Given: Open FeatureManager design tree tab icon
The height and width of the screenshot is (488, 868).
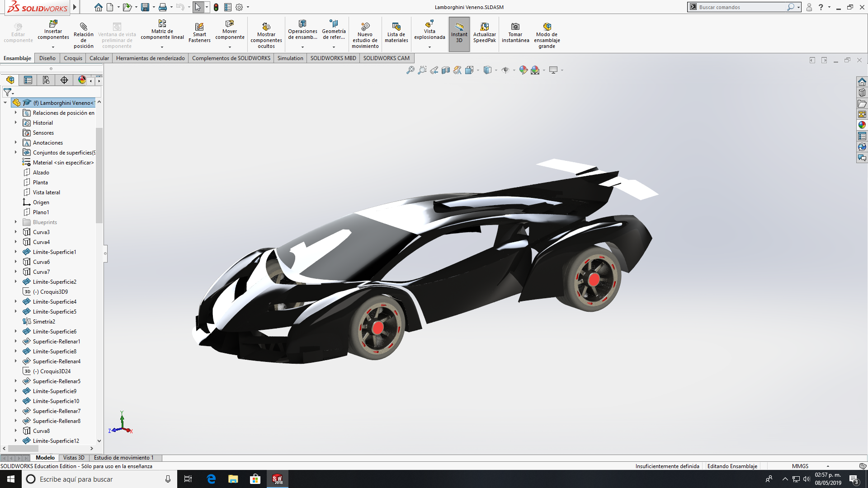Looking at the screenshot, I should click(10, 80).
